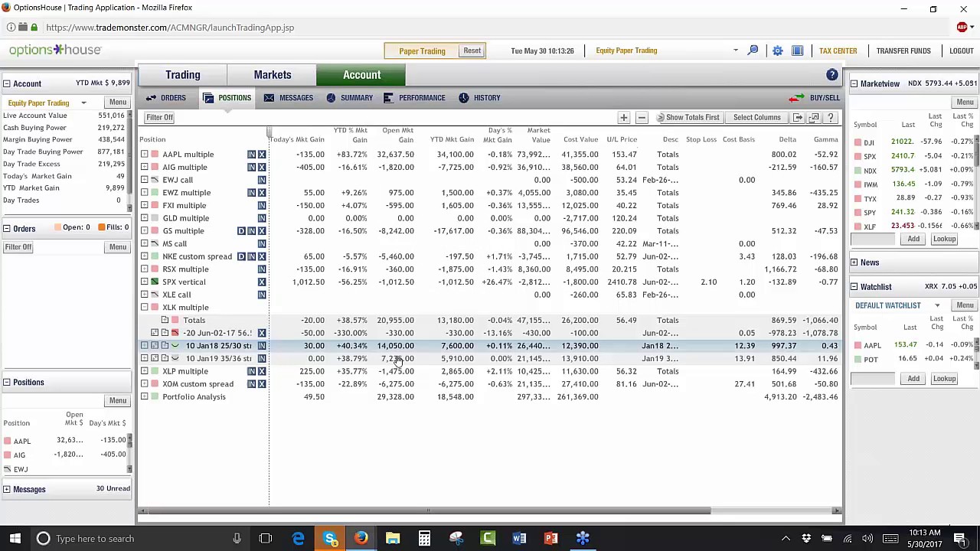
Task: Collapse the Watchlist panel
Action: pyautogui.click(x=854, y=287)
